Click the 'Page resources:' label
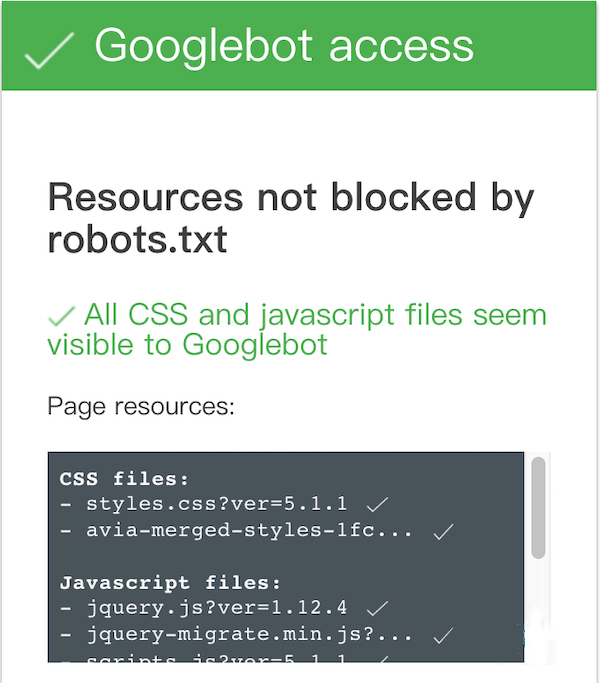 (x=141, y=407)
